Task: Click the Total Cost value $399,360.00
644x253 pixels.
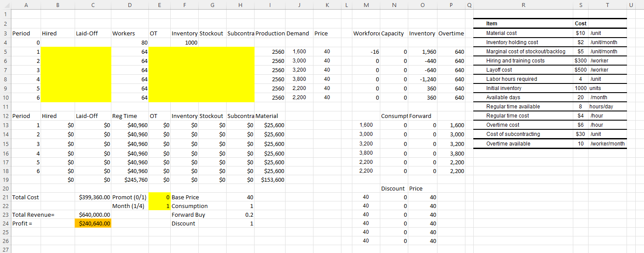Action: 93,197
